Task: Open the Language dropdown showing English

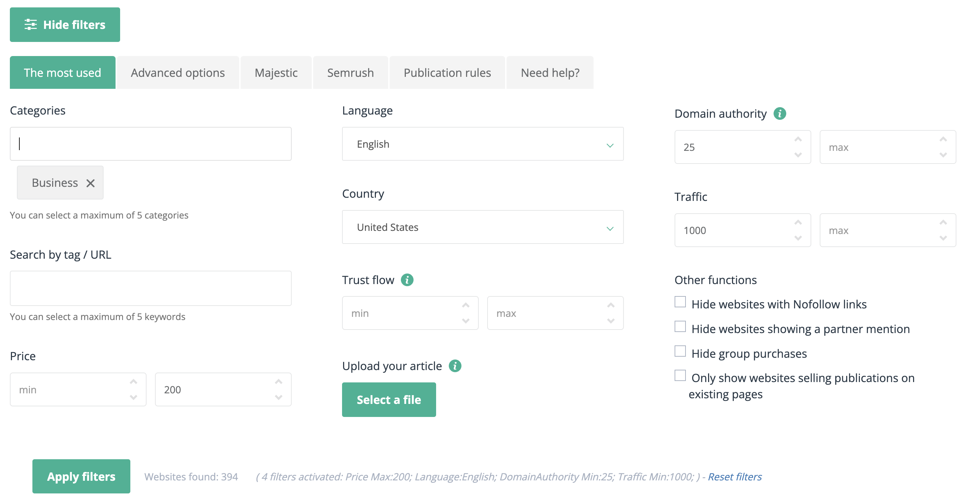Action: point(482,144)
